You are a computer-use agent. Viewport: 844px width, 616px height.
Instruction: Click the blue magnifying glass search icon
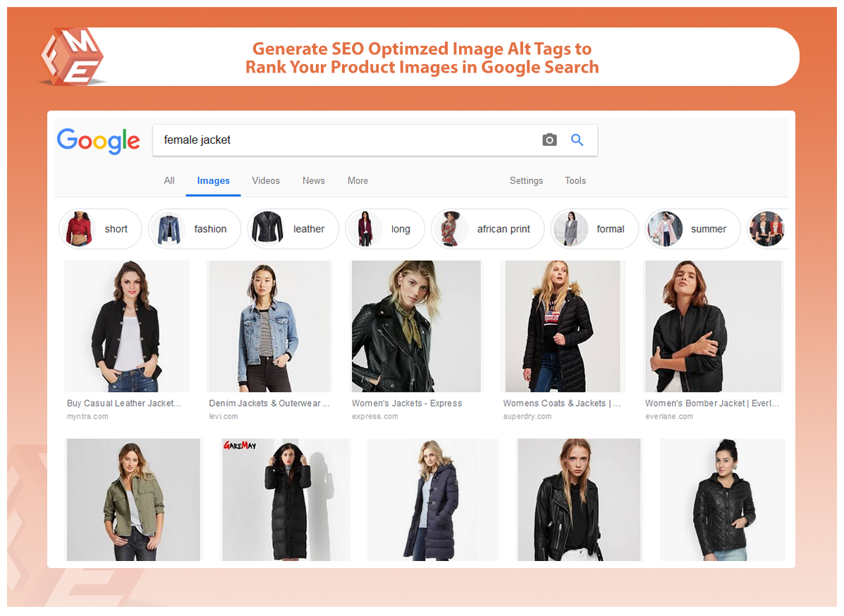coord(577,140)
